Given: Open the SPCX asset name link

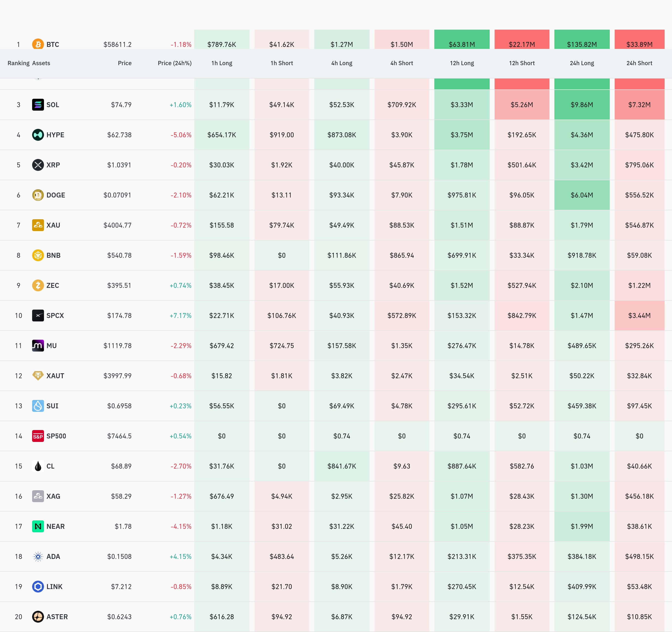Looking at the screenshot, I should click(x=55, y=316).
